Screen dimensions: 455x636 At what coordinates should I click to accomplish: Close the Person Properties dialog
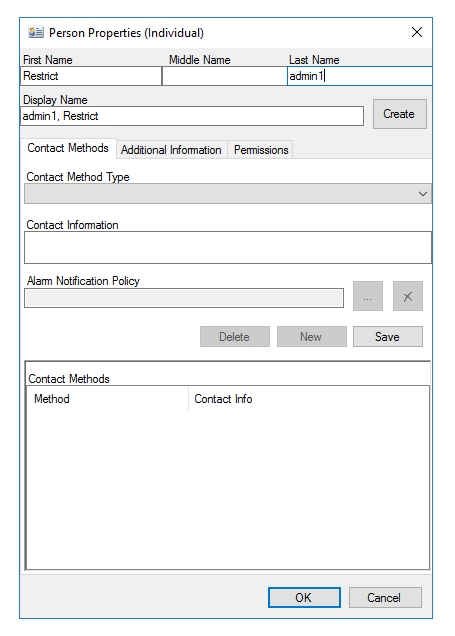[417, 32]
